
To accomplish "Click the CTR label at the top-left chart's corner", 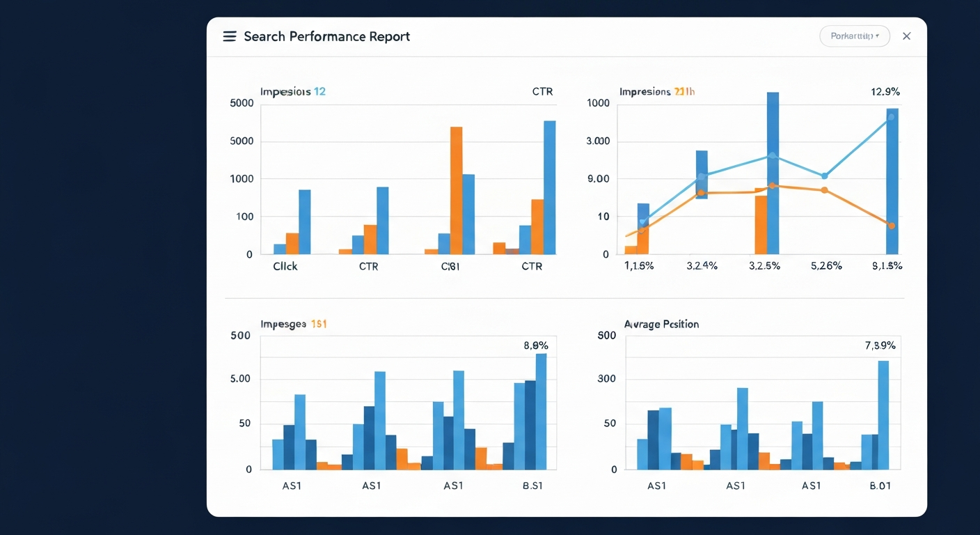I will coord(542,91).
